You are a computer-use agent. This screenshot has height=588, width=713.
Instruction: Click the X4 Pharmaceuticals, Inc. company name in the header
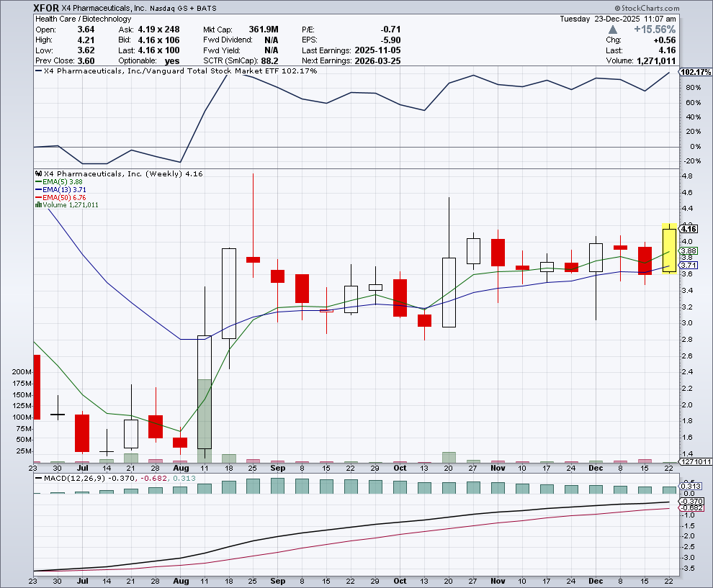[x=103, y=8]
